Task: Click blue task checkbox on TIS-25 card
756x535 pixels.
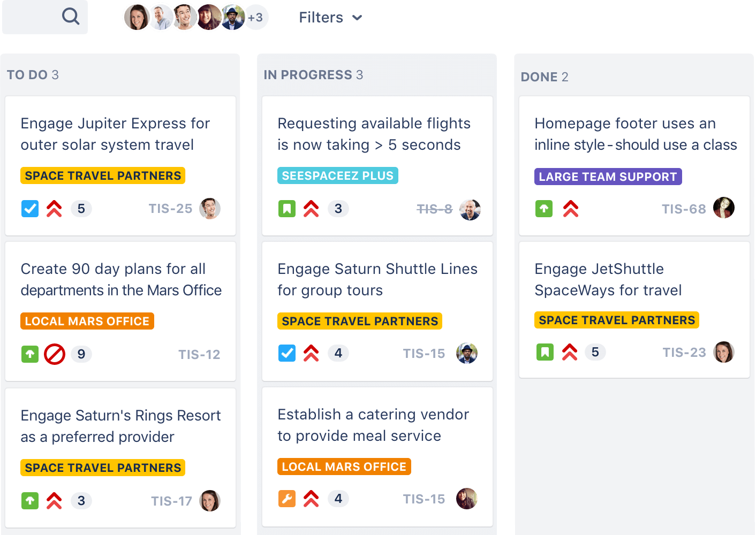Action: click(30, 209)
